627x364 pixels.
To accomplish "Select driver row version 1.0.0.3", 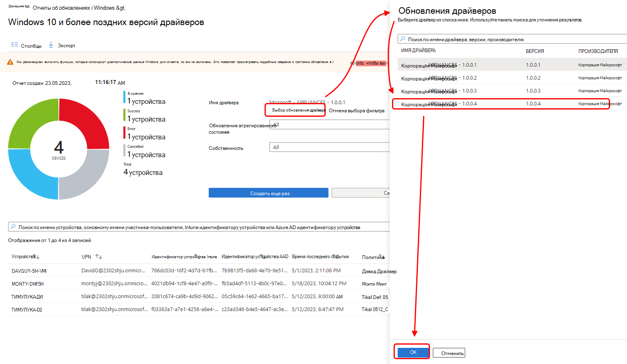I will (x=512, y=90).
